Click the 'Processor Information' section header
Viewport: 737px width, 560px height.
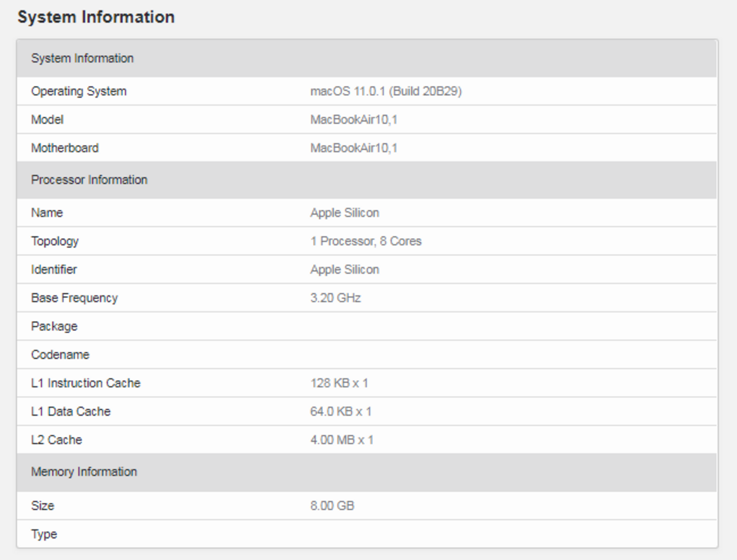click(367, 180)
